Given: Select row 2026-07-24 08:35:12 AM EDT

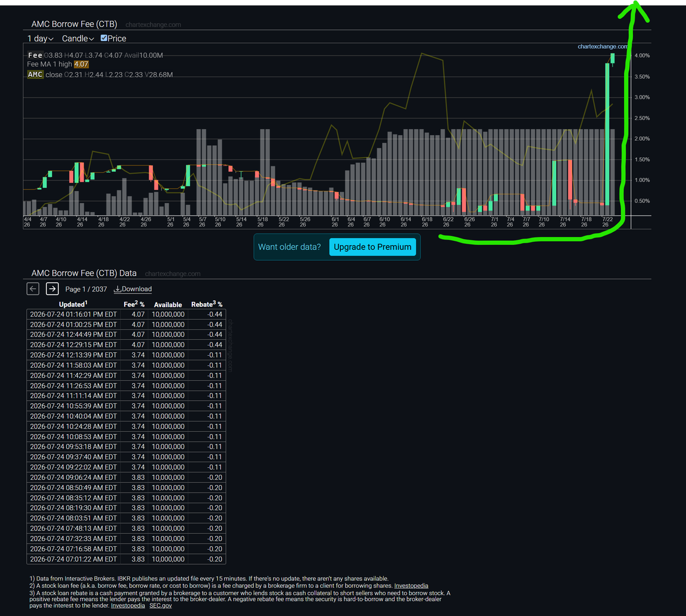Looking at the screenshot, I should [x=126, y=498].
